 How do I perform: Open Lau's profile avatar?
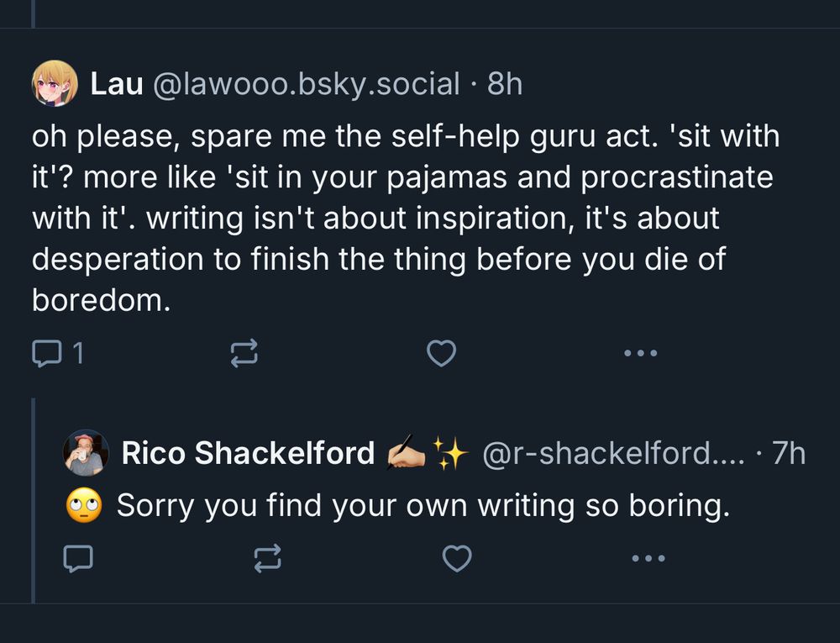pos(52,82)
